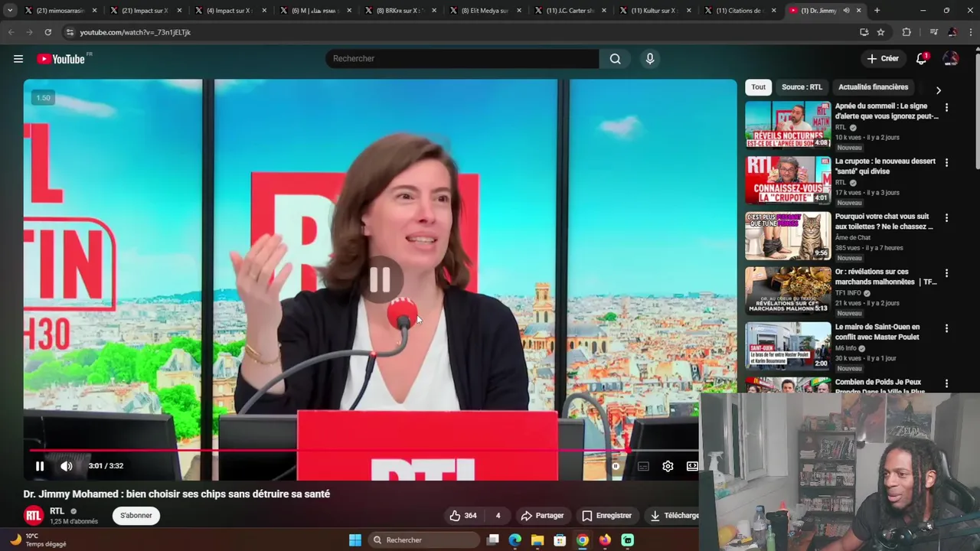Screen dimensions: 980x551
Task: Open the cat toilettes video thumbnail
Action: pos(788,235)
